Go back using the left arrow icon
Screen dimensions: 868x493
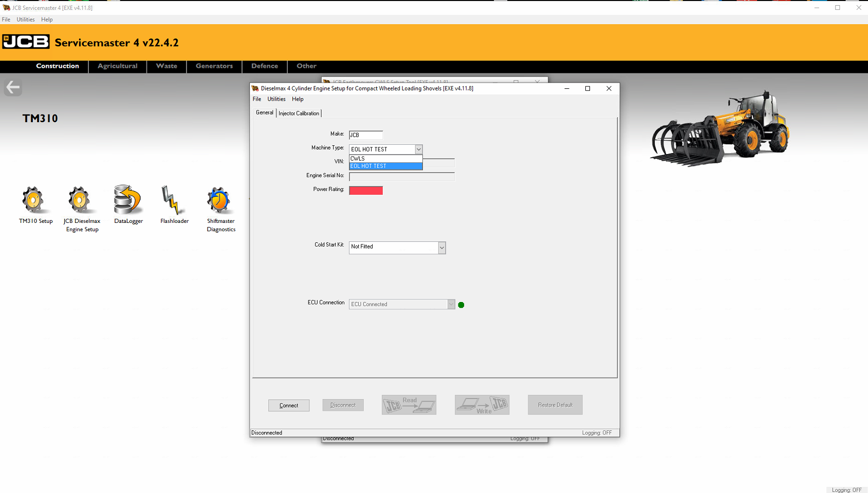pyautogui.click(x=13, y=87)
